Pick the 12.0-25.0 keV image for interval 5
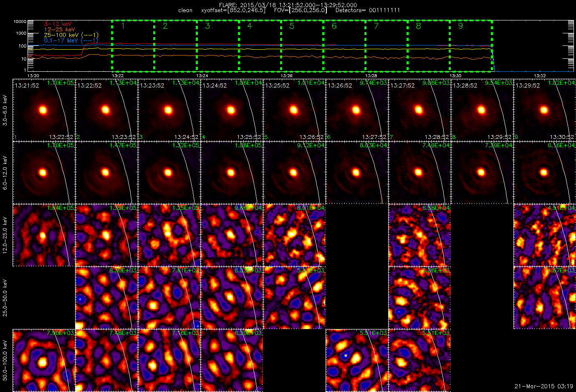 pos(294,235)
